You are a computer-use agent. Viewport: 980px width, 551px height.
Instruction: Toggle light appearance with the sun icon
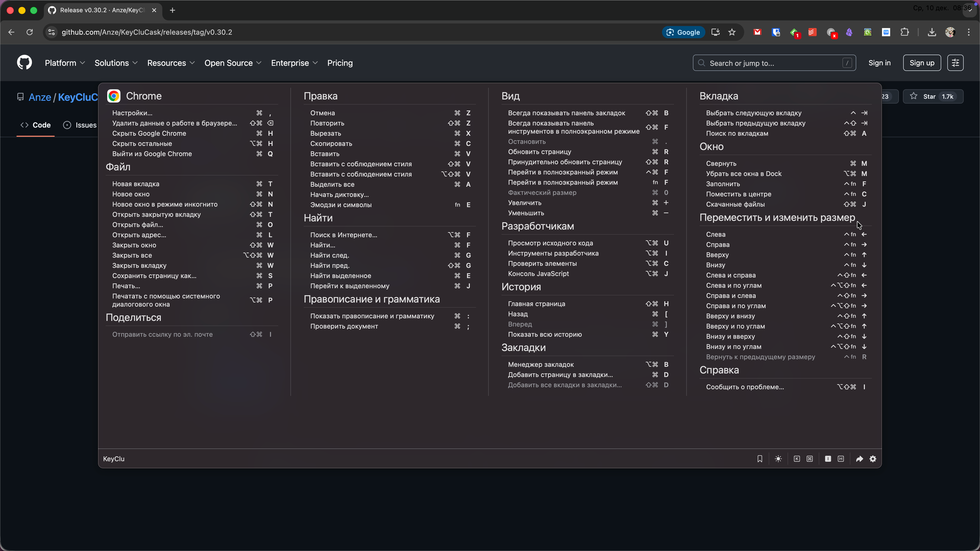click(x=778, y=459)
